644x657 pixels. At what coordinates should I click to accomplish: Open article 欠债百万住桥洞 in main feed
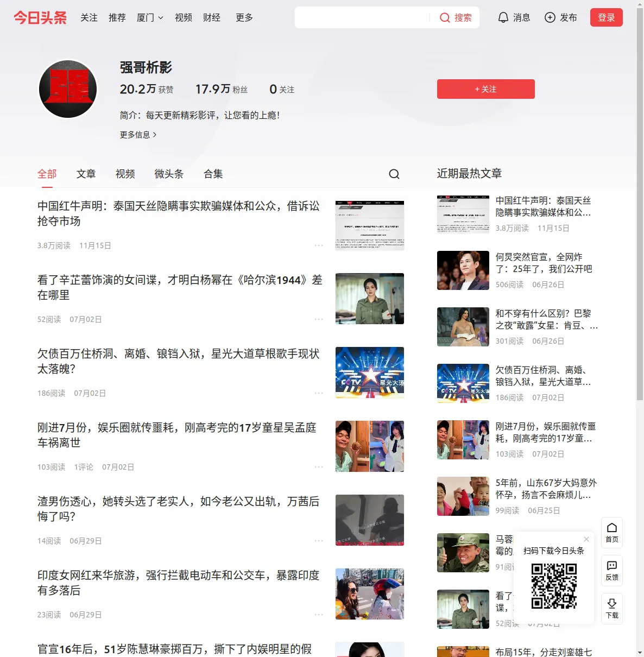click(179, 361)
